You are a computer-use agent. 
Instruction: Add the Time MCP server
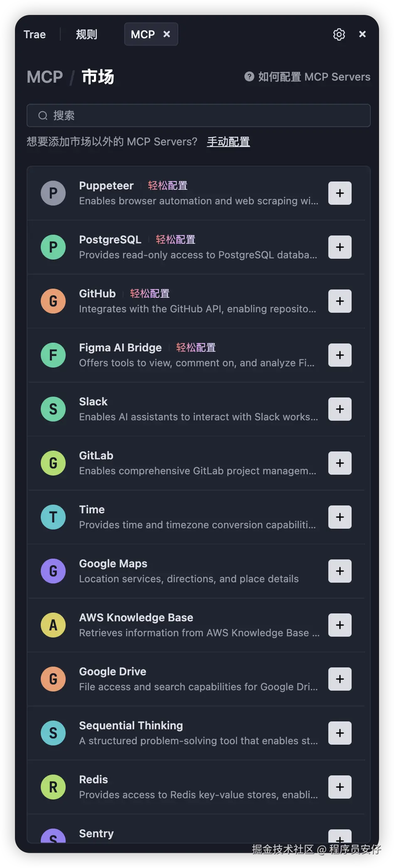[340, 517]
